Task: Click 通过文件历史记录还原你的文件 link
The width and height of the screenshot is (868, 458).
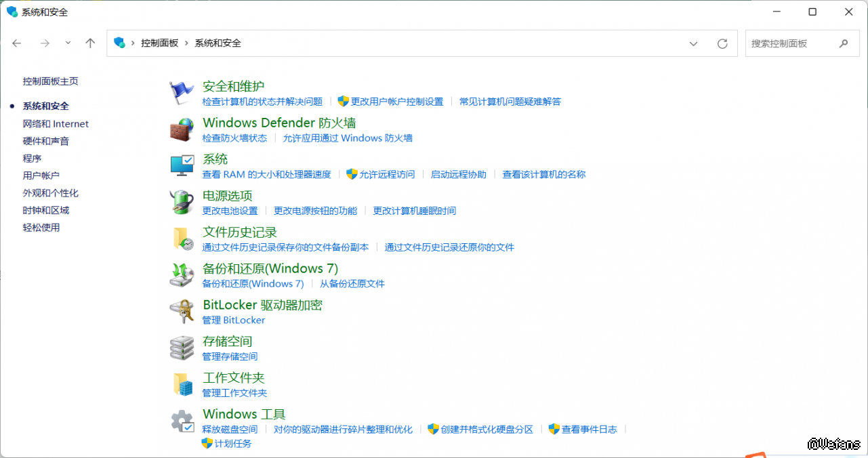Action: pos(449,248)
